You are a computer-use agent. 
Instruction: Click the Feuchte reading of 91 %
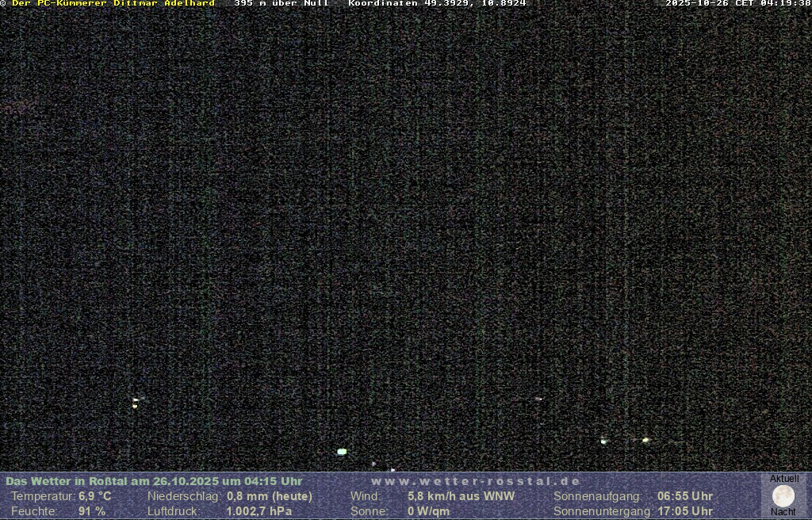click(91, 511)
